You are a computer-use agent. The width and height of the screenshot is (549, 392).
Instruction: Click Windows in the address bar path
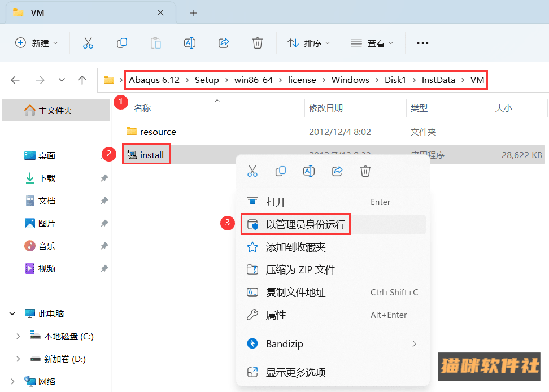point(351,80)
